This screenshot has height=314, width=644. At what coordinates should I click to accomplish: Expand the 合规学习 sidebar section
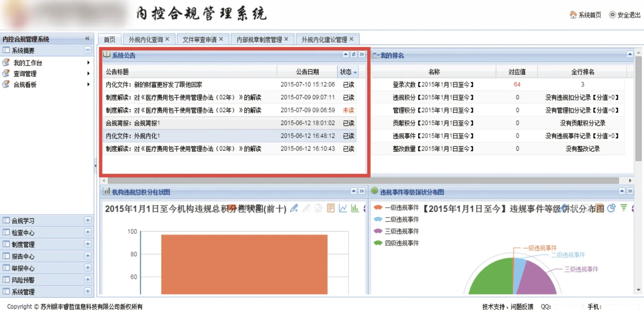88,220
